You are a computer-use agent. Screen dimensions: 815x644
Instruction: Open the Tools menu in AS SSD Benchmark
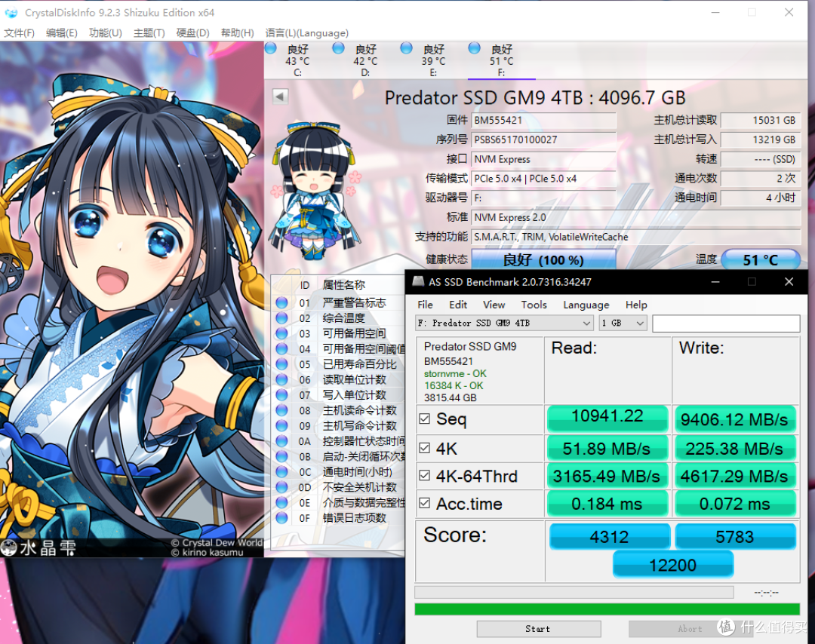(534, 305)
